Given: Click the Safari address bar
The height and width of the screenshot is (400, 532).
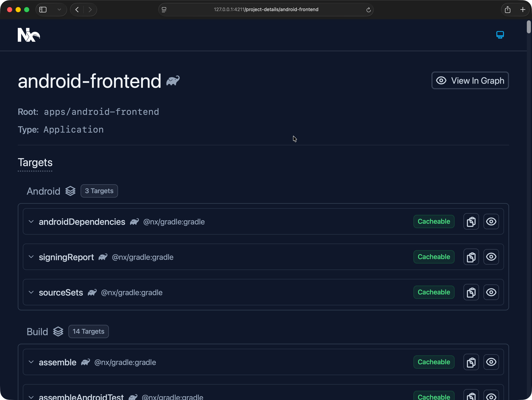Looking at the screenshot, I should coord(266,10).
